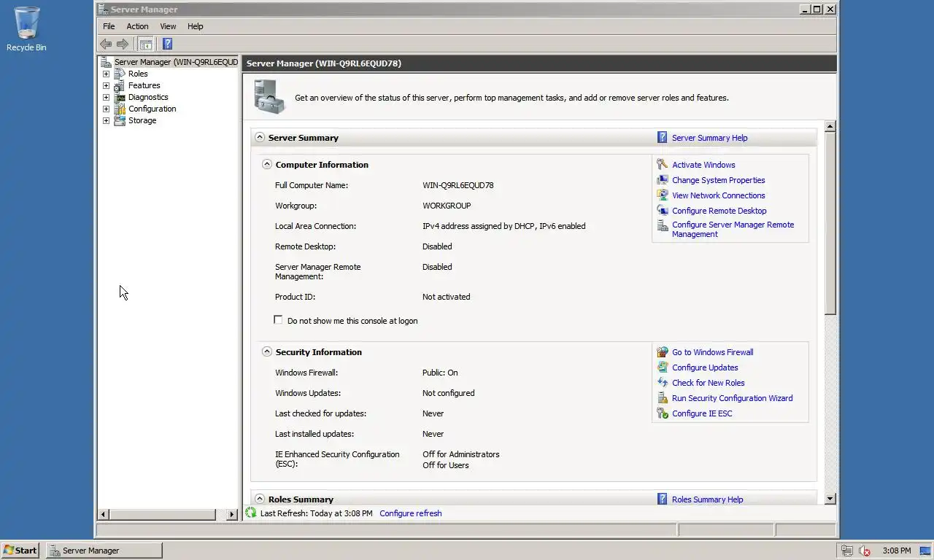Click the Change System Properties link

719,180
